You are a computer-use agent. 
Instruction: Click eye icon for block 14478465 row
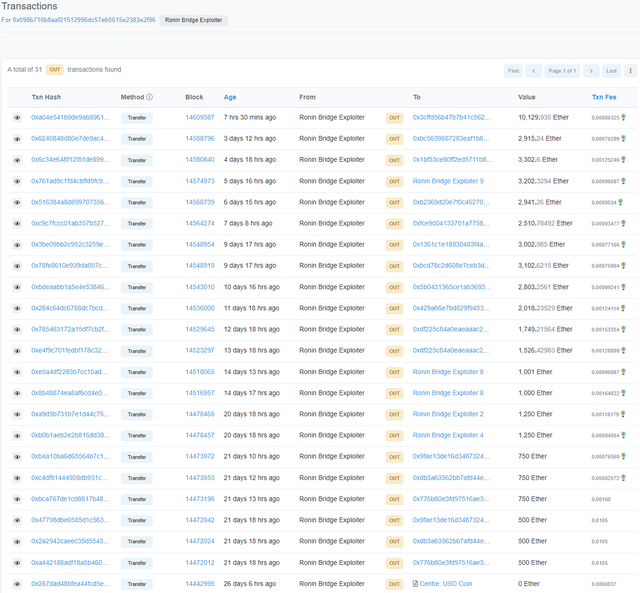[17, 415]
